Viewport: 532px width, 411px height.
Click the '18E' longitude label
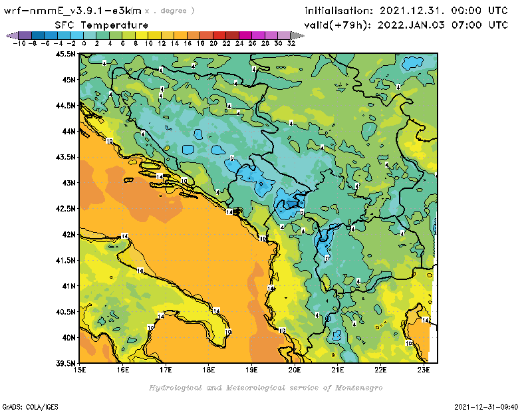(x=209, y=370)
